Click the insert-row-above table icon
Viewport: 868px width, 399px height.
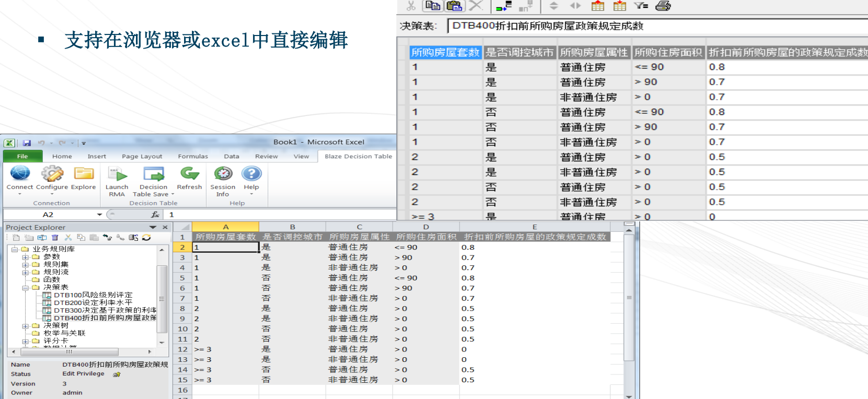point(598,6)
